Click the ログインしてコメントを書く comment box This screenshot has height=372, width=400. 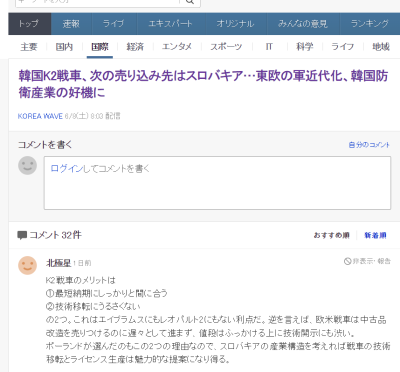[x=217, y=183]
